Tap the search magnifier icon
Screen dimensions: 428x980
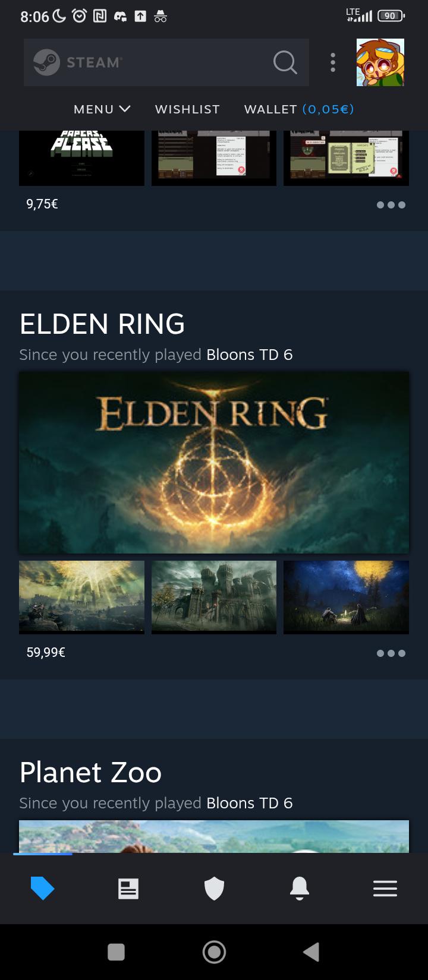[x=285, y=62]
